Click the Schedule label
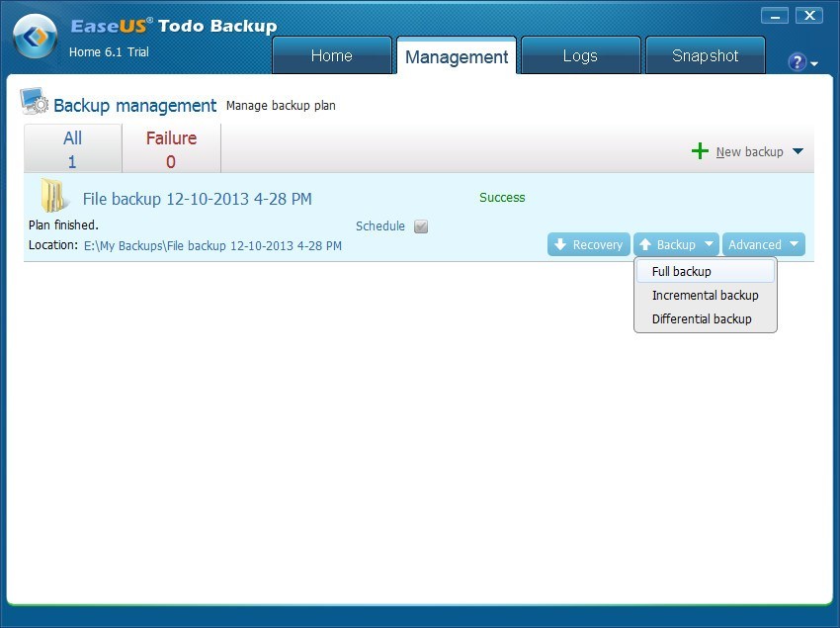Screen dimensions: 840x628 (x=380, y=226)
